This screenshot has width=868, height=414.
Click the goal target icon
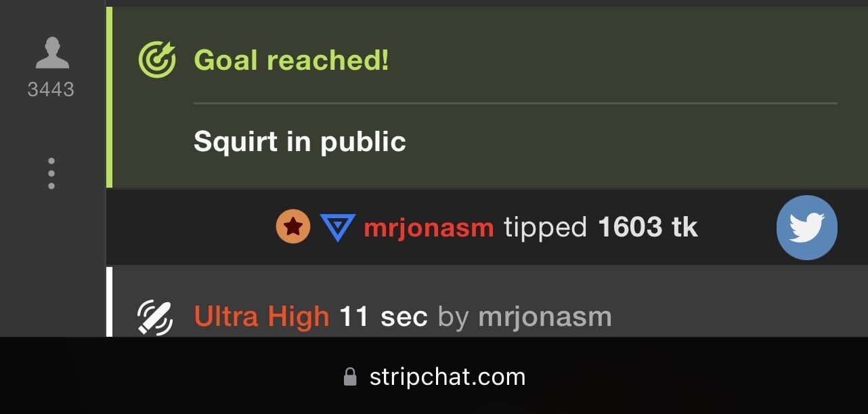pyautogui.click(x=157, y=60)
